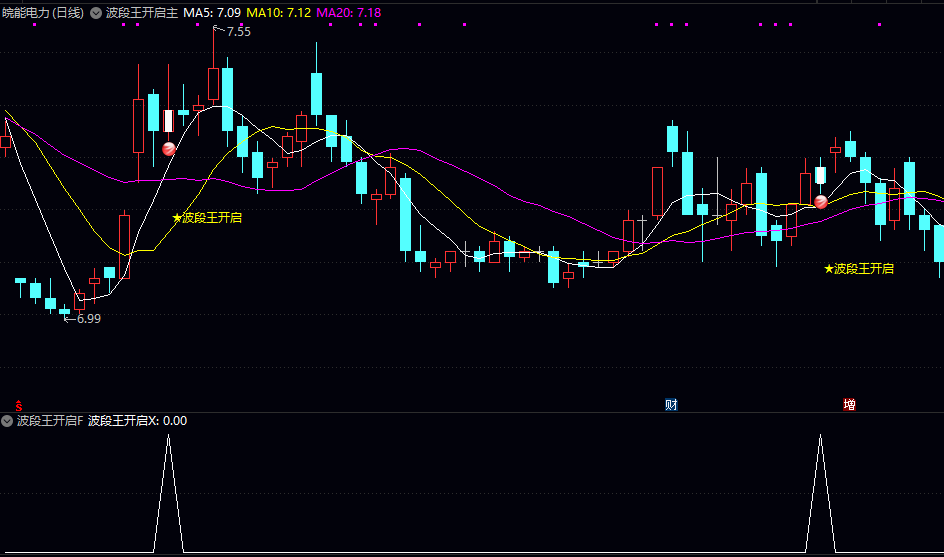Viewport: 944px width, 557px height.
Task: Click the 皖能电力 (日线) chart title
Action: (43, 13)
